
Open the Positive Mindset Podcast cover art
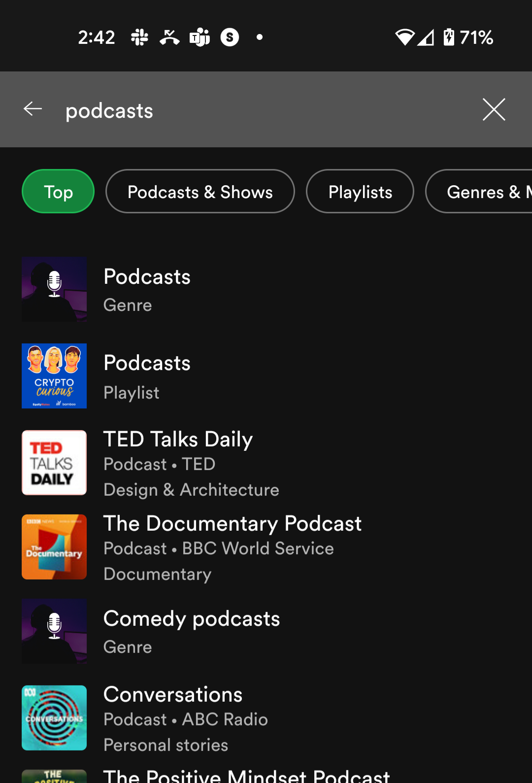(54, 776)
